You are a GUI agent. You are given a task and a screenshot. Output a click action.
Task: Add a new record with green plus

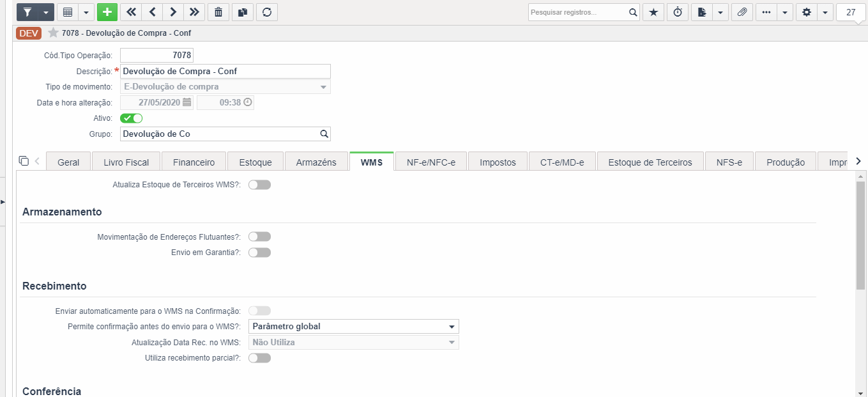(107, 12)
